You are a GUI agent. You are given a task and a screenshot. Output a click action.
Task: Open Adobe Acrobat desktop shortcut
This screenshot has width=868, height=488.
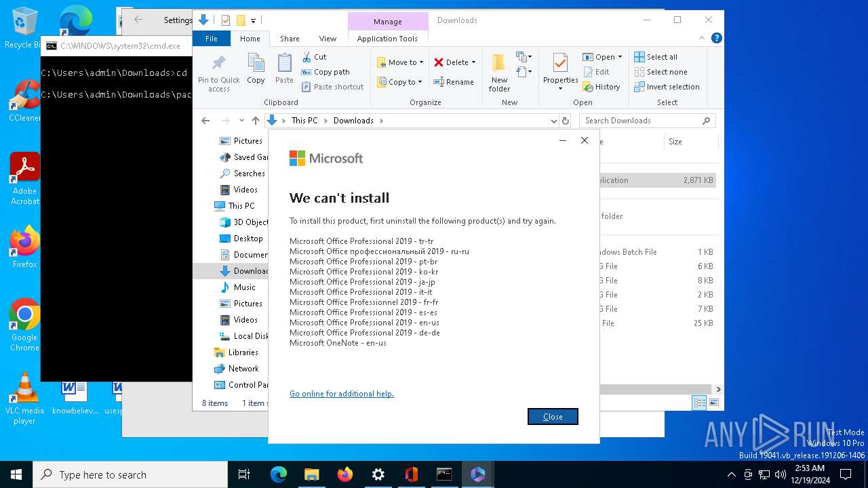pos(24,179)
